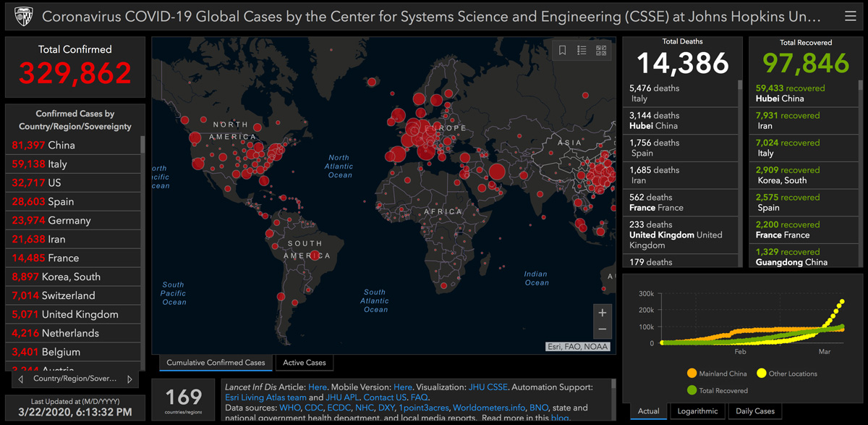Show the Daily Cases chart tab
The image size is (868, 425).
(754, 411)
